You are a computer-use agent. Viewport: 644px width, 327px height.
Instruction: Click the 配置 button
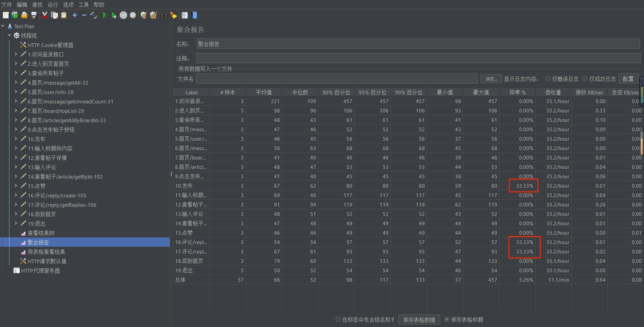click(628, 79)
